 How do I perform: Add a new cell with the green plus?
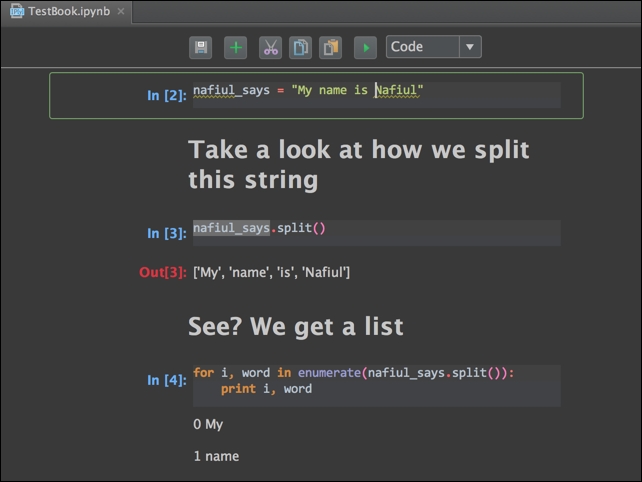pyautogui.click(x=235, y=48)
